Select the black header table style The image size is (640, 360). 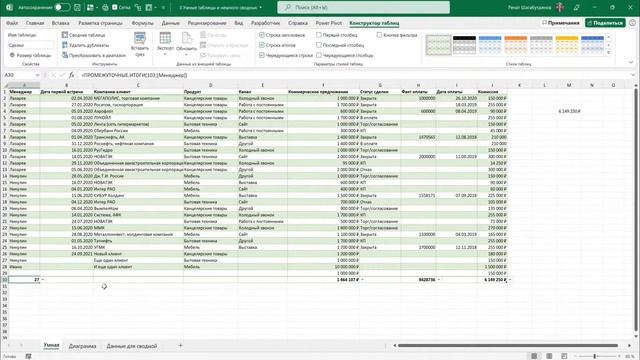pos(464,45)
